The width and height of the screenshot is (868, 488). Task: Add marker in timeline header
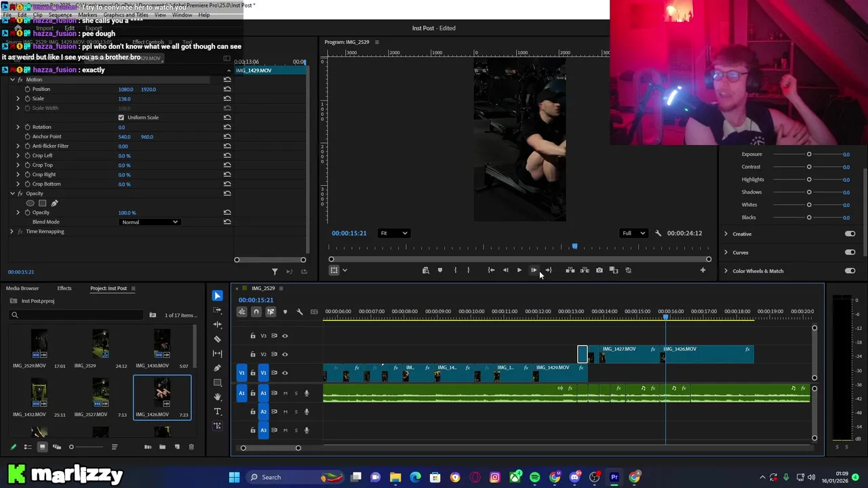(x=285, y=312)
